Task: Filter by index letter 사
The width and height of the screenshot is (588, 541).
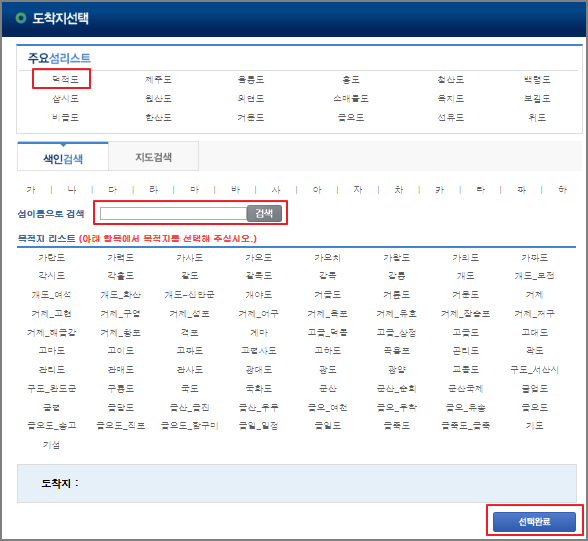Action: (276, 190)
